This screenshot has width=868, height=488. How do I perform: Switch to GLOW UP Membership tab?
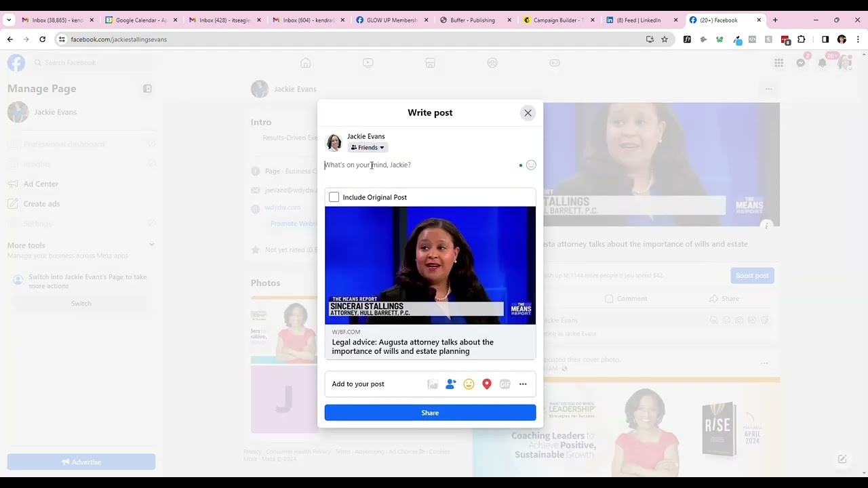[x=392, y=20]
